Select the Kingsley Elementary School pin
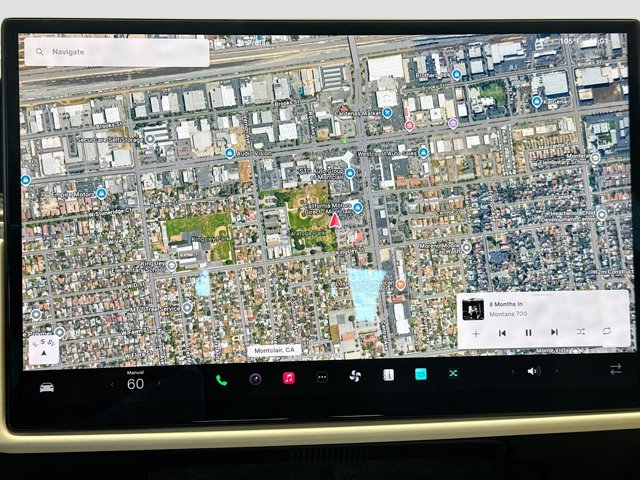Viewport: 640px width, 480px height. [172, 266]
